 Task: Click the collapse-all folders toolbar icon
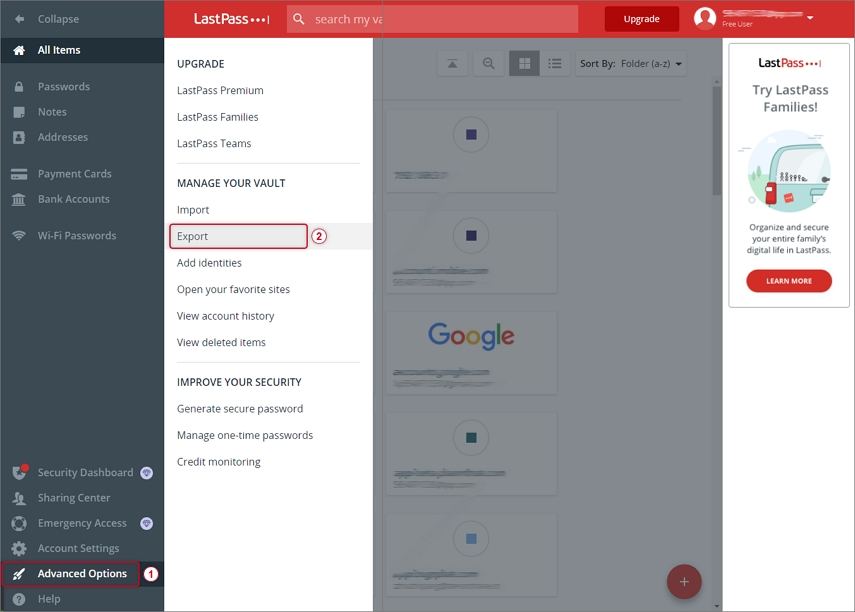(453, 64)
